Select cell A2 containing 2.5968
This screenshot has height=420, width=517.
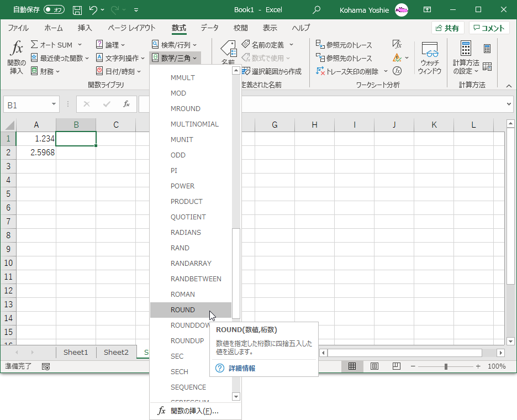[x=36, y=153]
